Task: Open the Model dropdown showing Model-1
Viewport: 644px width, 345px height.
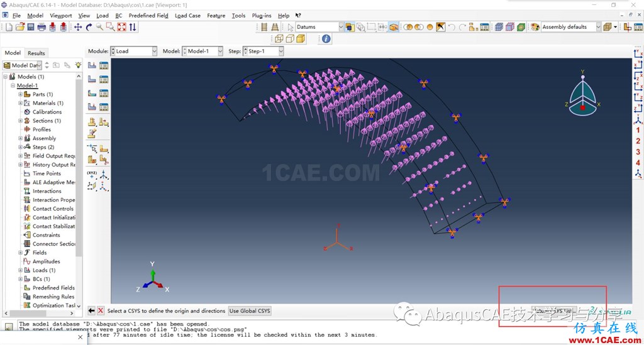Action: point(203,52)
